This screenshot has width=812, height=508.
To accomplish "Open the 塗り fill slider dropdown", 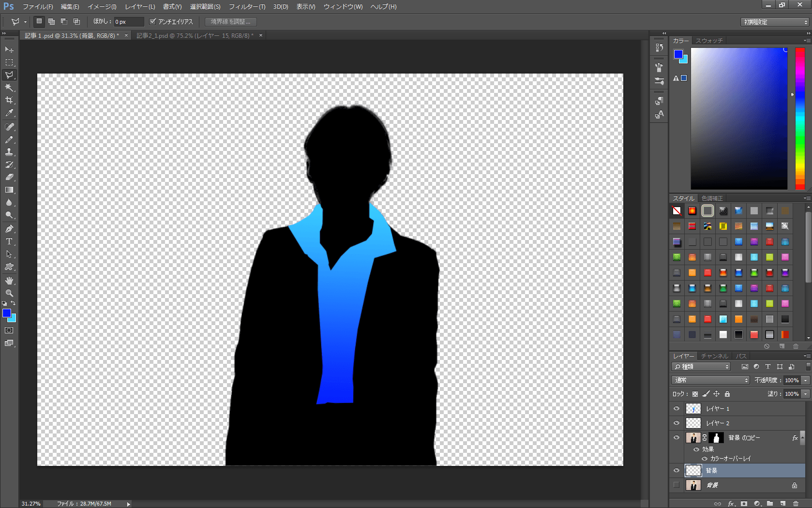I will 806,394.
